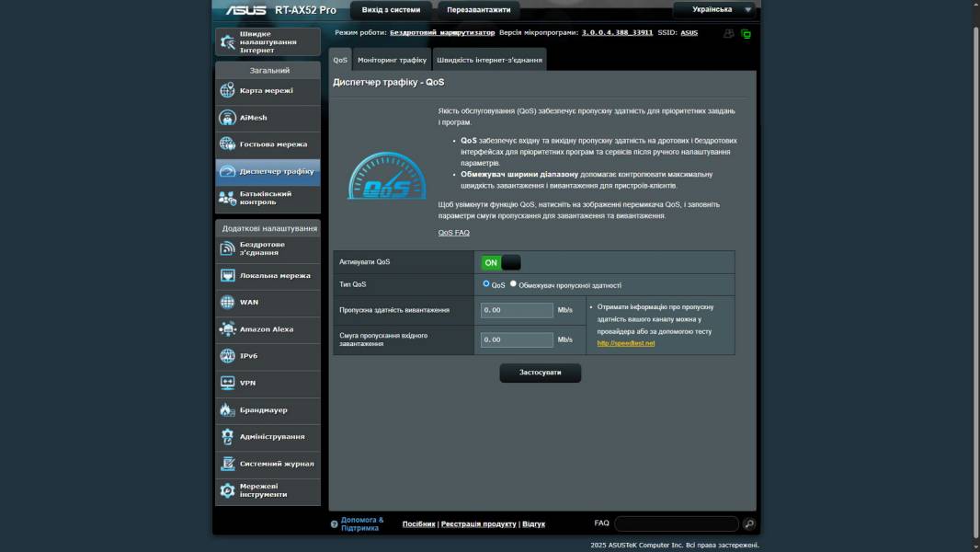
Task: Open the Брандмауер firewall icon
Action: (x=227, y=410)
